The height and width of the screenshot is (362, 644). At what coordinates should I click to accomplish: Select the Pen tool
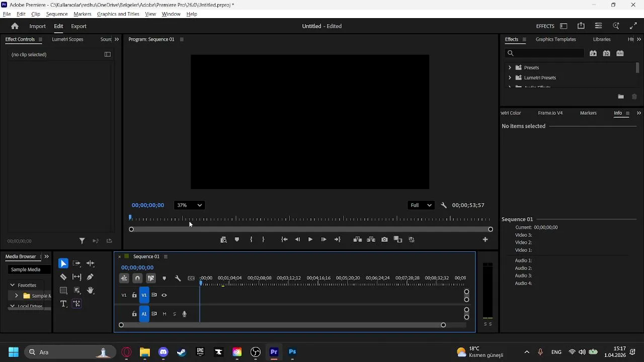90,277
